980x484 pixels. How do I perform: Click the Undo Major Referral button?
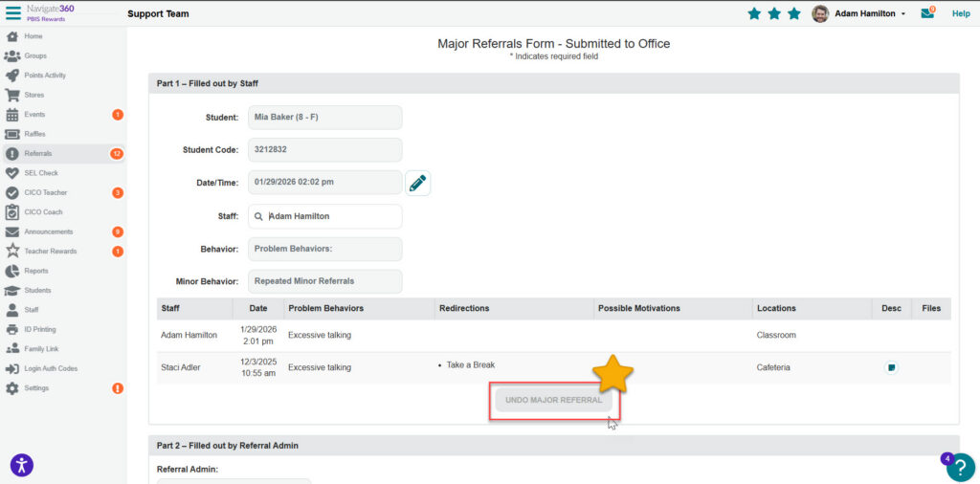(x=554, y=400)
